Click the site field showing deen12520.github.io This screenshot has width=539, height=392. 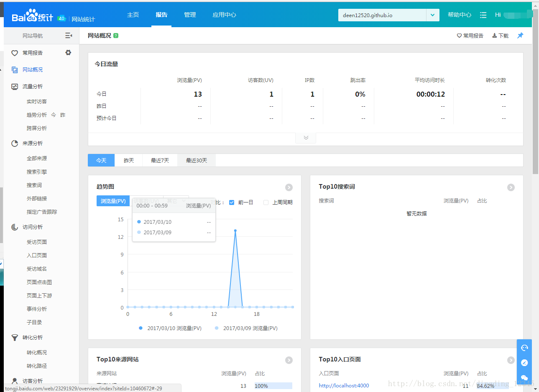383,15
